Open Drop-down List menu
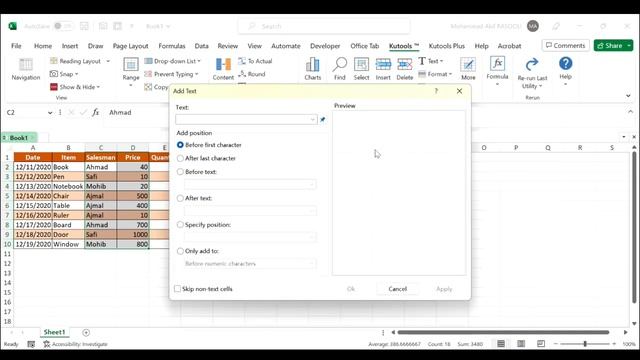 point(173,61)
